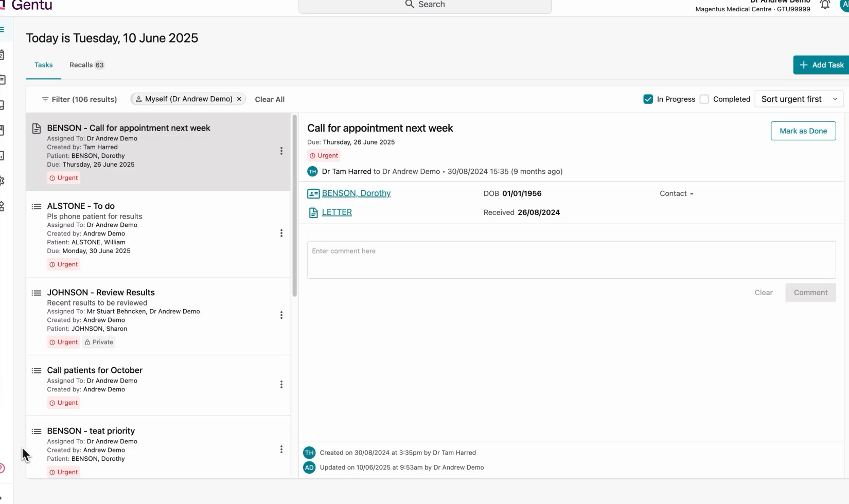Select BENSON - Call for appointment next week
The image size is (849, 504).
point(158,152)
